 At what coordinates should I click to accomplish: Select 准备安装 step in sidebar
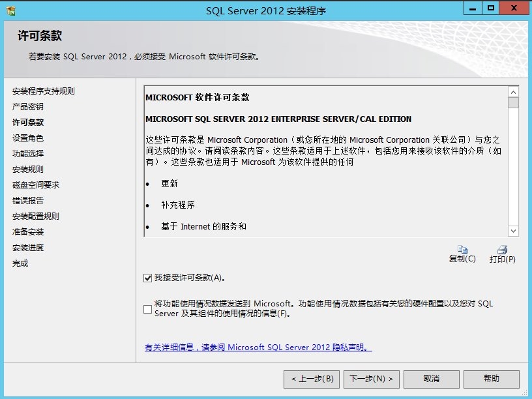coord(28,231)
